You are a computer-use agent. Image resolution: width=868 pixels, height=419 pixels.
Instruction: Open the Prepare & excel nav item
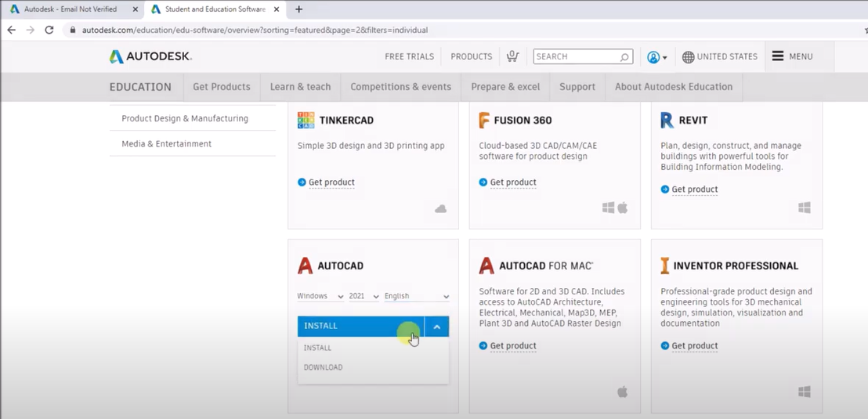click(x=505, y=87)
